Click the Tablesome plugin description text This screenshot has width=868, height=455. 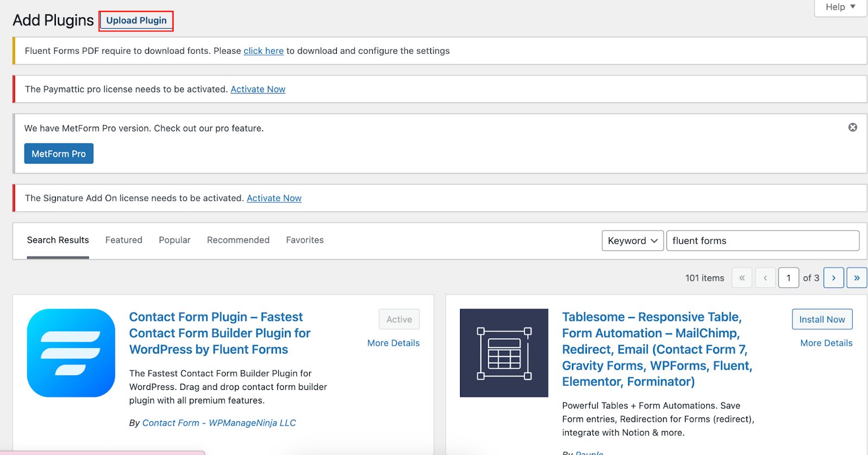pos(658,419)
